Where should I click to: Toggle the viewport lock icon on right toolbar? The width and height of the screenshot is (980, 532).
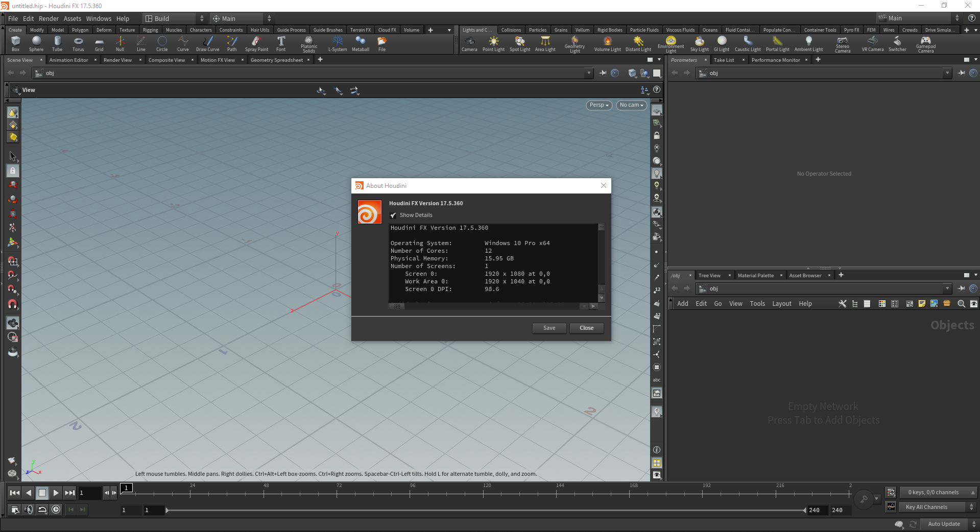click(657, 136)
